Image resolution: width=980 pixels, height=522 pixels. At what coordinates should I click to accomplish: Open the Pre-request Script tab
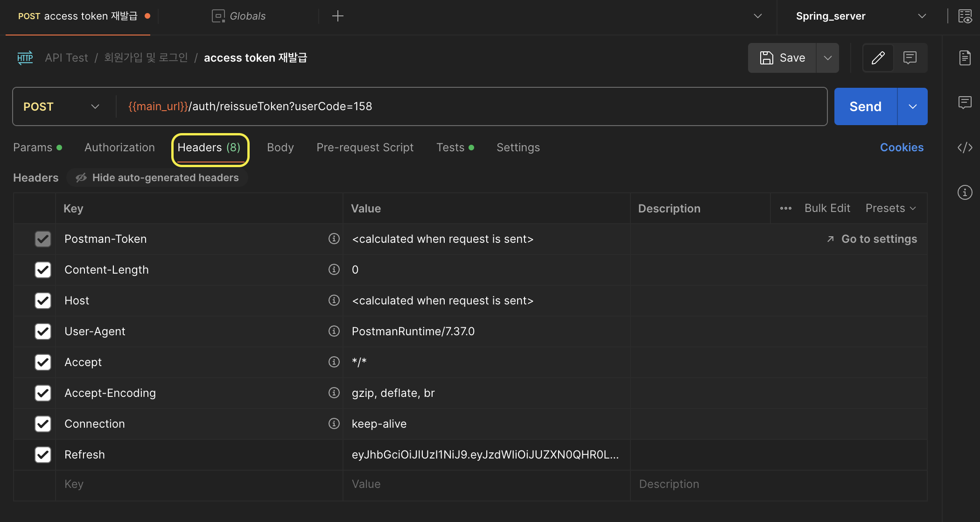click(365, 148)
